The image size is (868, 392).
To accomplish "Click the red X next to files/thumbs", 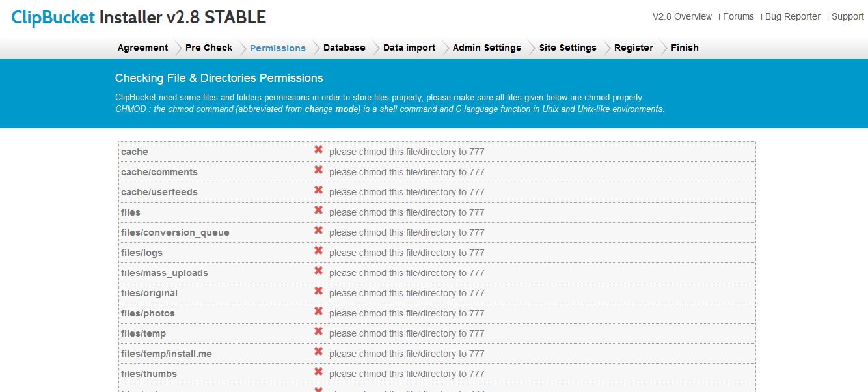I will click(x=318, y=372).
